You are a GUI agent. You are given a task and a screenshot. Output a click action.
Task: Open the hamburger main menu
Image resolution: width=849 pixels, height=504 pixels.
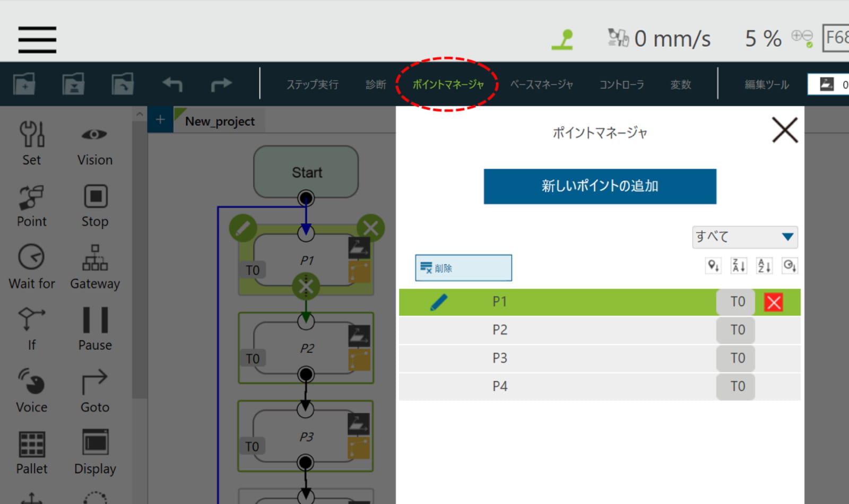tap(37, 39)
